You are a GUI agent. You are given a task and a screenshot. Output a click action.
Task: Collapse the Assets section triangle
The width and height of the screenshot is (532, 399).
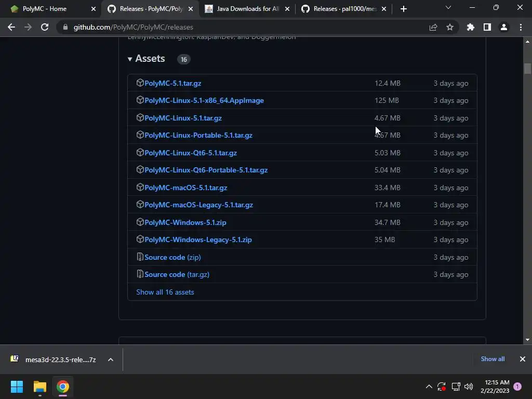point(129,59)
